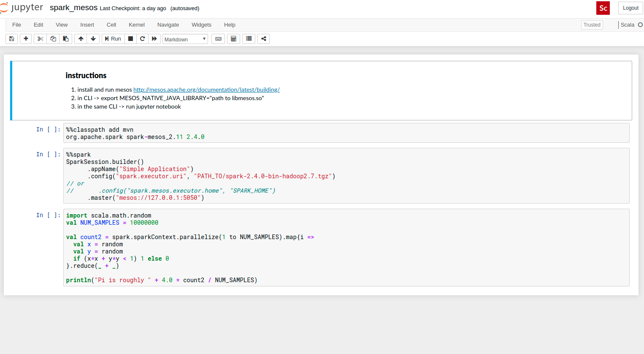This screenshot has width=644, height=354.
Task: Open the mesos building documentation link
Action: [206, 90]
